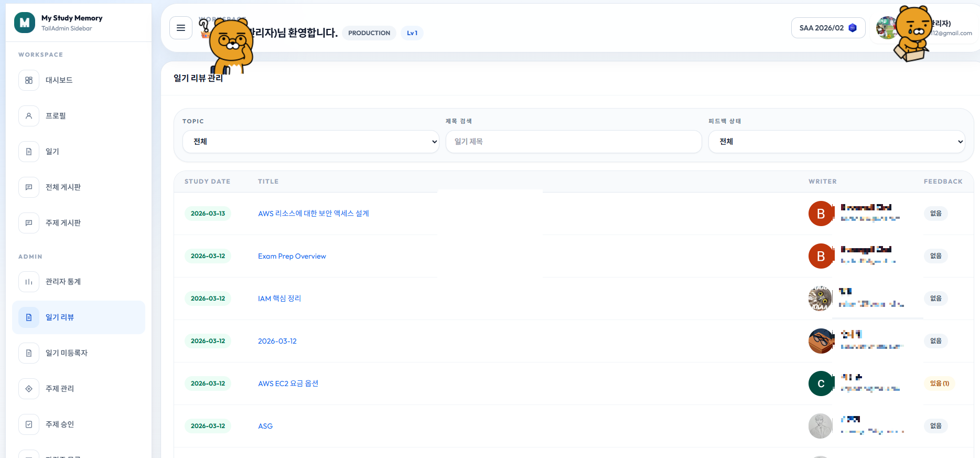
Task: Click 없음 badge in 2026-03-13 row
Action: (x=936, y=214)
